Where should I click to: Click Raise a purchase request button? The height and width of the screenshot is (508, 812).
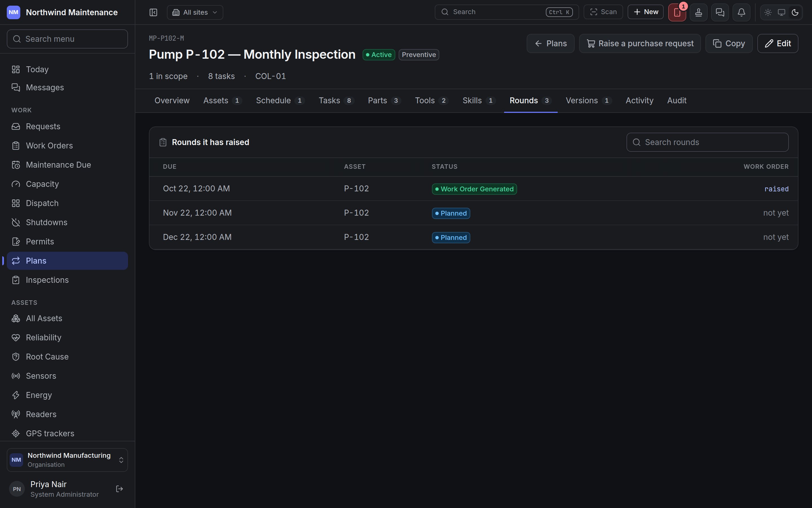click(x=640, y=43)
